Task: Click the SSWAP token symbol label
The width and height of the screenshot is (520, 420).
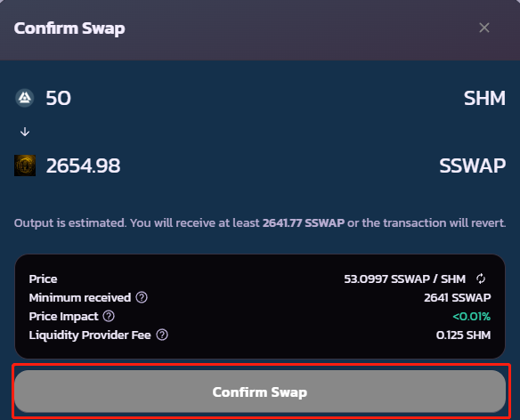Action: [472, 166]
